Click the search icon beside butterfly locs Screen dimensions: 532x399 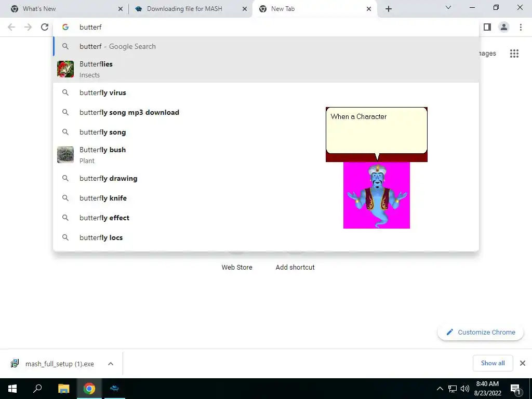coord(65,237)
